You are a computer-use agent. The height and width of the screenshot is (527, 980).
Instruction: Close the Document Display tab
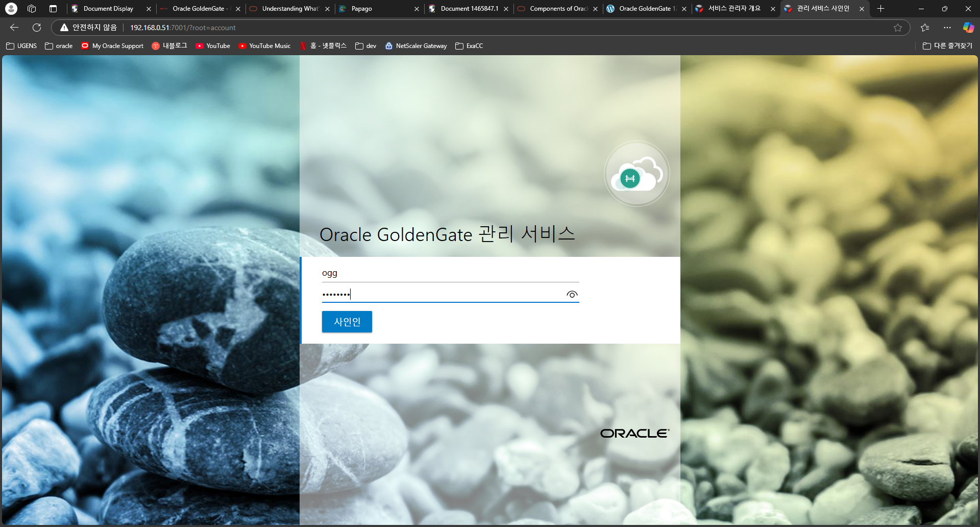coord(149,9)
